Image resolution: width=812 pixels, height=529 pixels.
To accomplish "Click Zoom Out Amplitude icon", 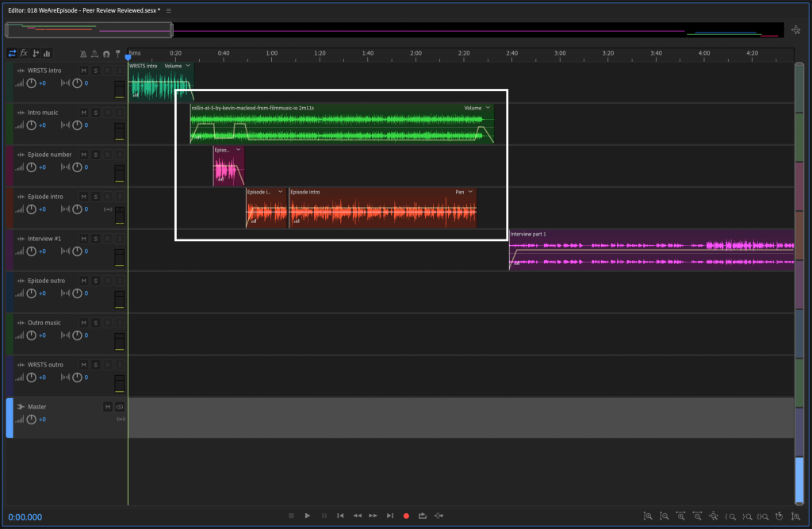I will pos(665,516).
